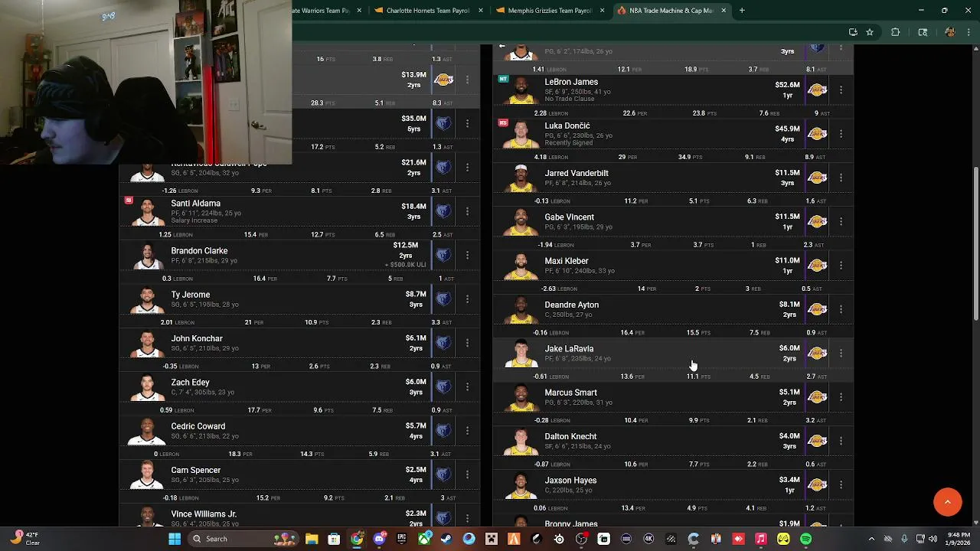980x551 pixels.
Task: Close the Memphis Grizzlies Team Payroll tab
Action: (603, 11)
